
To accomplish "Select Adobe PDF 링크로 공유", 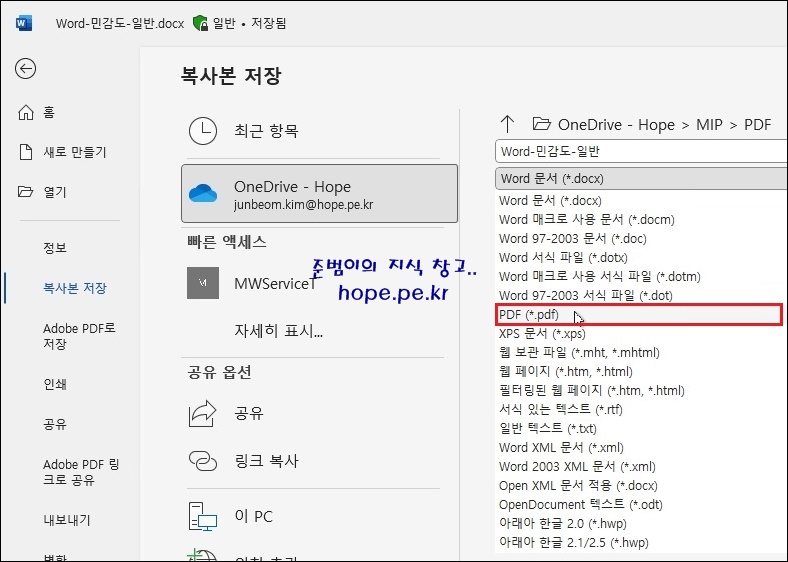I will coord(81,472).
